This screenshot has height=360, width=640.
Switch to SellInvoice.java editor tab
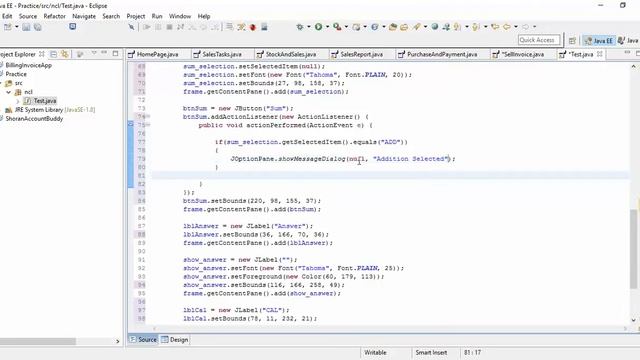click(523, 54)
